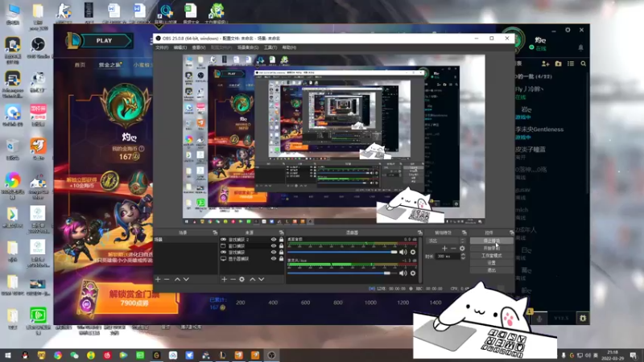Click 时长 300 ms input field

448,256
